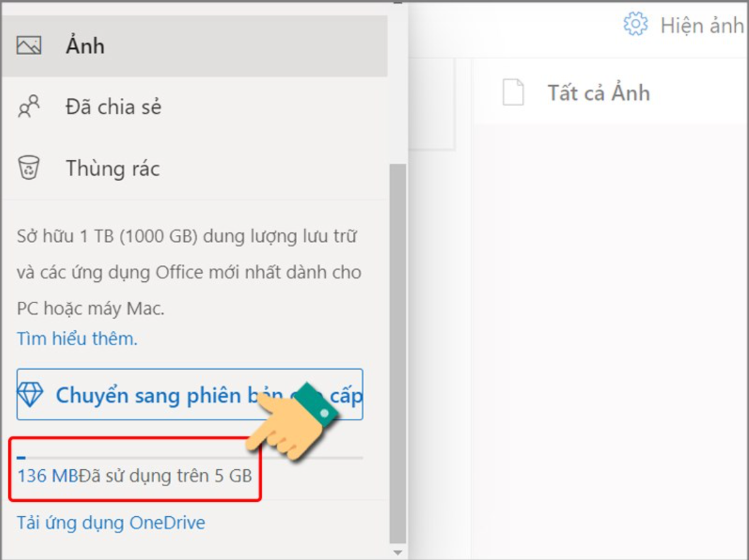Click the diamond premium icon
Viewport: 749px width, 560px height.
tap(30, 395)
